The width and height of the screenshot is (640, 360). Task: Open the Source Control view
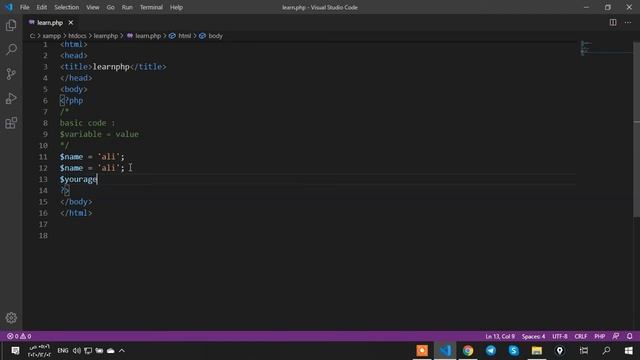11,74
